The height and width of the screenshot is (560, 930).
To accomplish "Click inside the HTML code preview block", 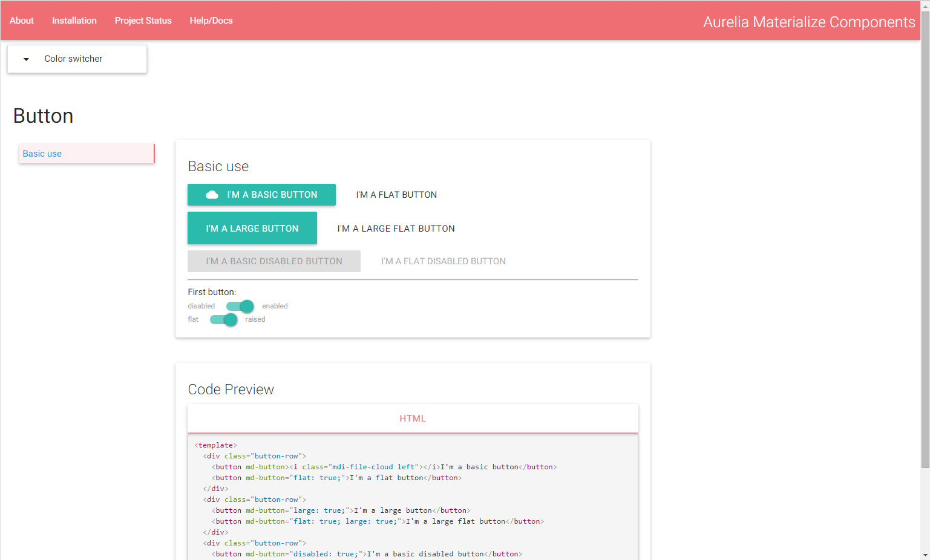I will [x=413, y=496].
